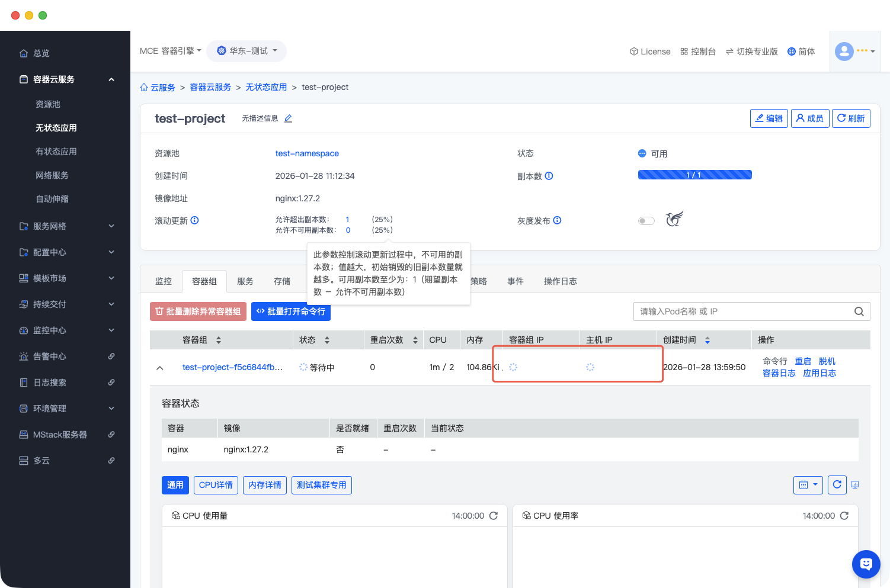Open the chat support floating icon
890x588 pixels.
point(866,564)
